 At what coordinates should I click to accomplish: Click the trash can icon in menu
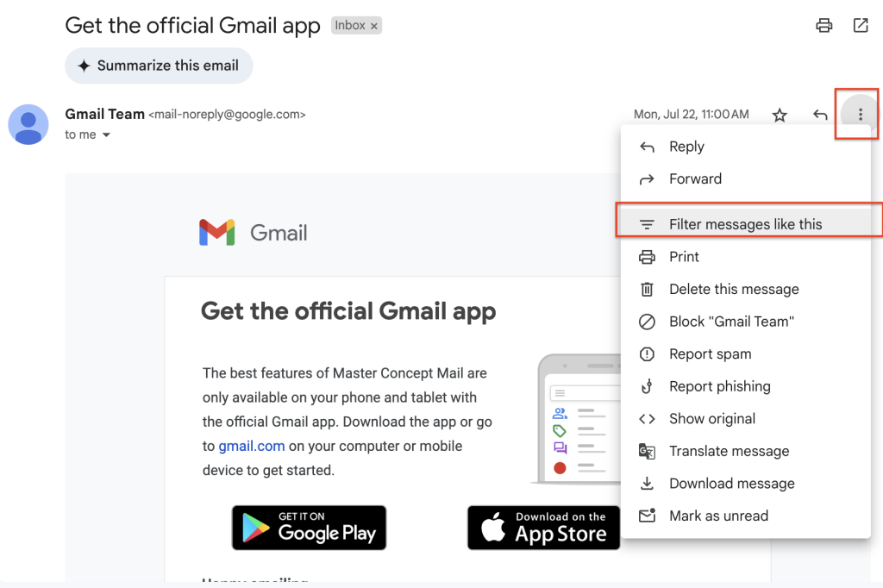647,290
